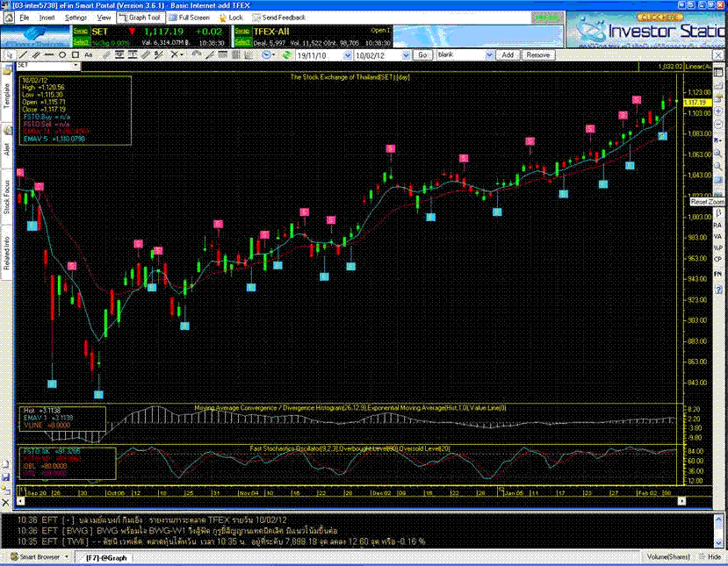This screenshot has height=566, width=728.
Task: Click the CLICK HERE banner button
Action: pos(660,18)
